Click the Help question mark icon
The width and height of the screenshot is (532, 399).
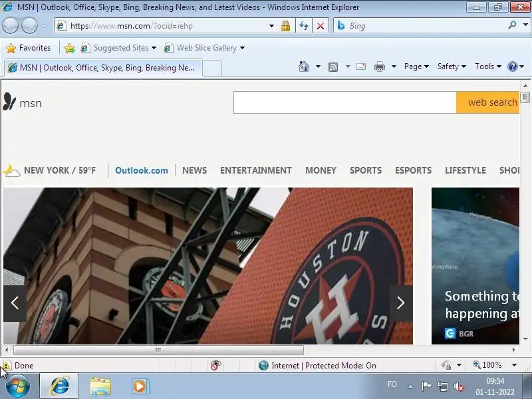coord(512,66)
